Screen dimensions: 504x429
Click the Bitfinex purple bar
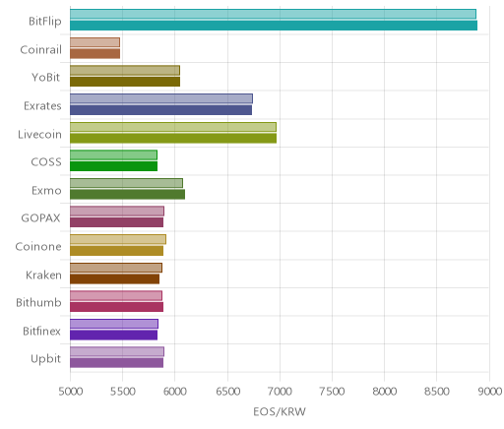pos(113,335)
